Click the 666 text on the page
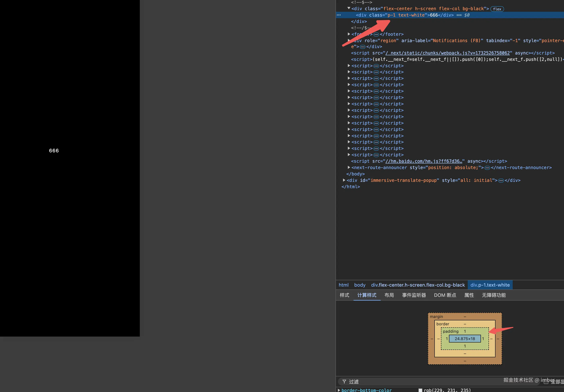Screen dimensions: 564x392 (x=54, y=151)
